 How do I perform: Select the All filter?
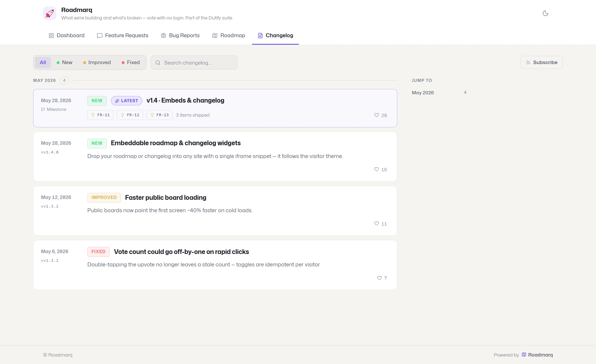43,62
